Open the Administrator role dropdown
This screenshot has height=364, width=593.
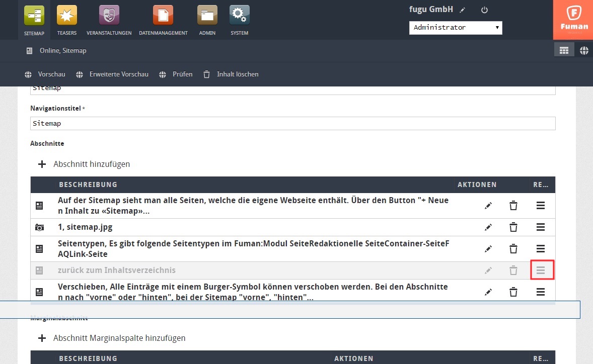coord(456,28)
